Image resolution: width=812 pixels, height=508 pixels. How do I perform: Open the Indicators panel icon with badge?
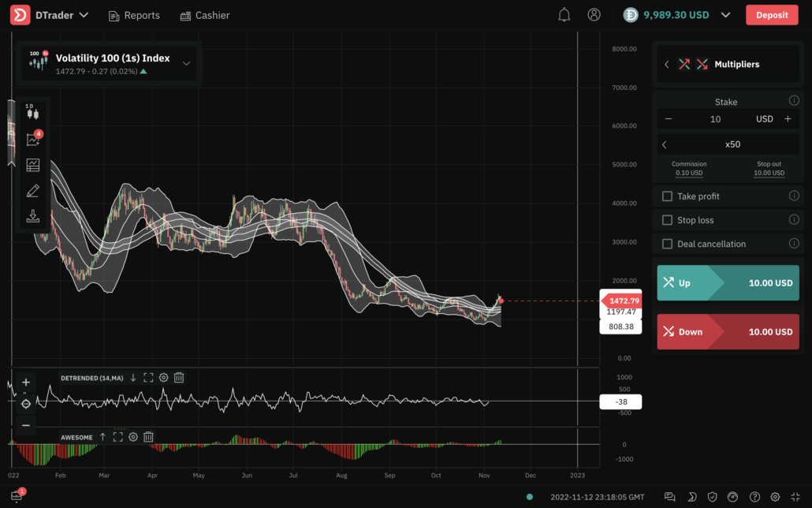33,138
